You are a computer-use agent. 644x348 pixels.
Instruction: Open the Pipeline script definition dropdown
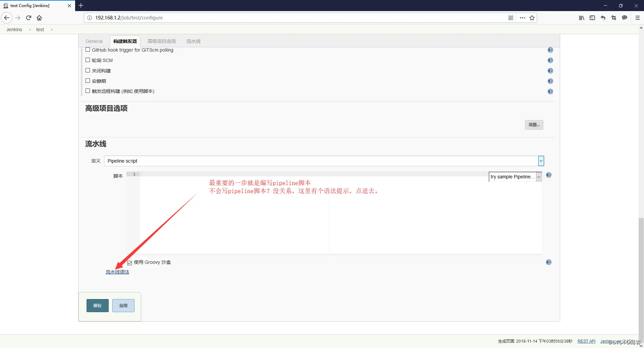pyautogui.click(x=324, y=161)
